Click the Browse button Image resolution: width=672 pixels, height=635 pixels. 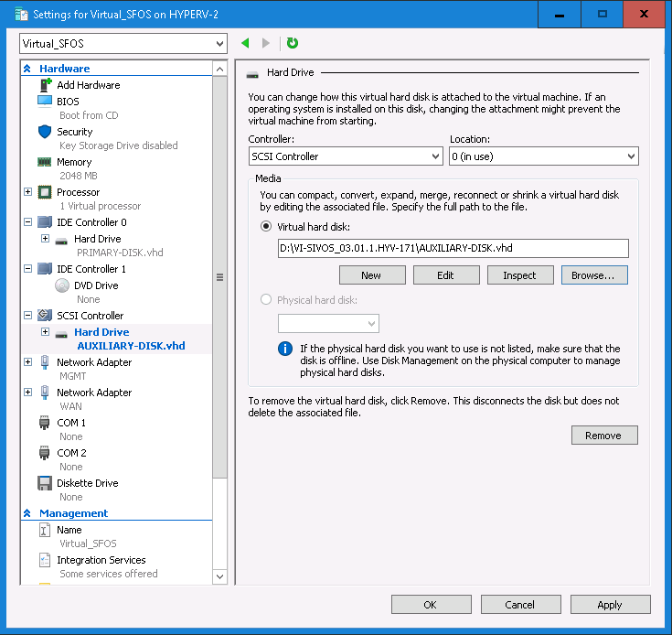click(594, 274)
